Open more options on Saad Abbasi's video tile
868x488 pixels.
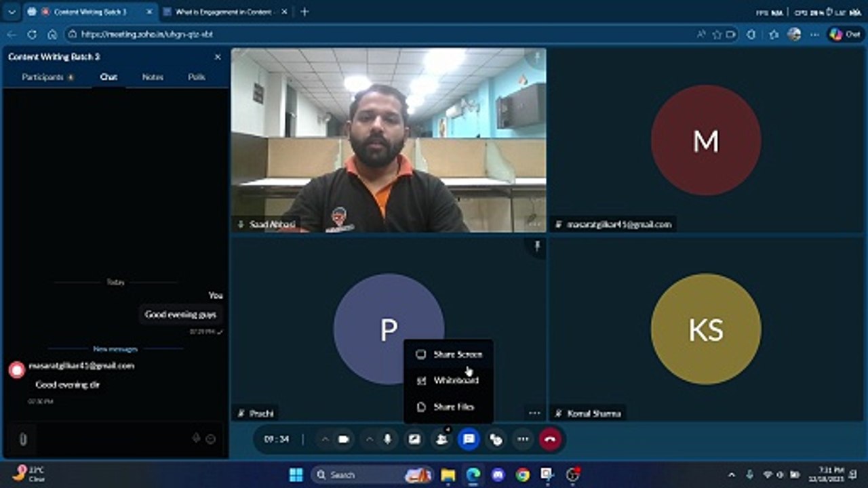(534, 224)
